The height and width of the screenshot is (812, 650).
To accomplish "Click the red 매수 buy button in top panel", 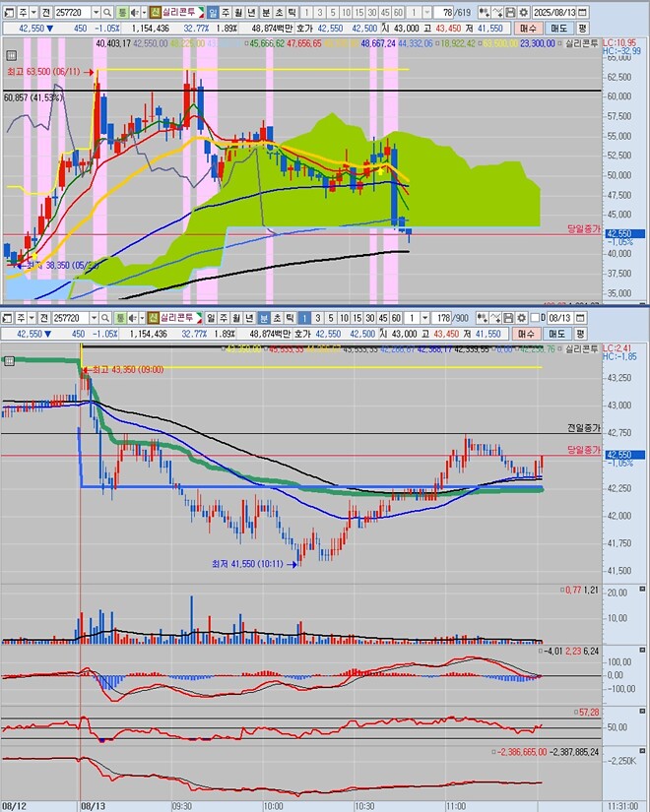I will coord(530,29).
